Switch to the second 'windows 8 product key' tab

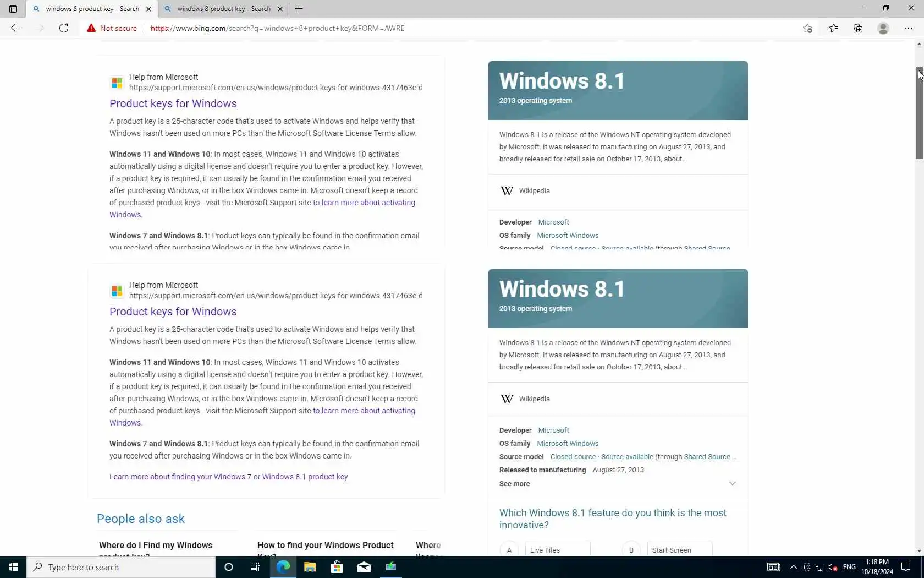point(223,9)
